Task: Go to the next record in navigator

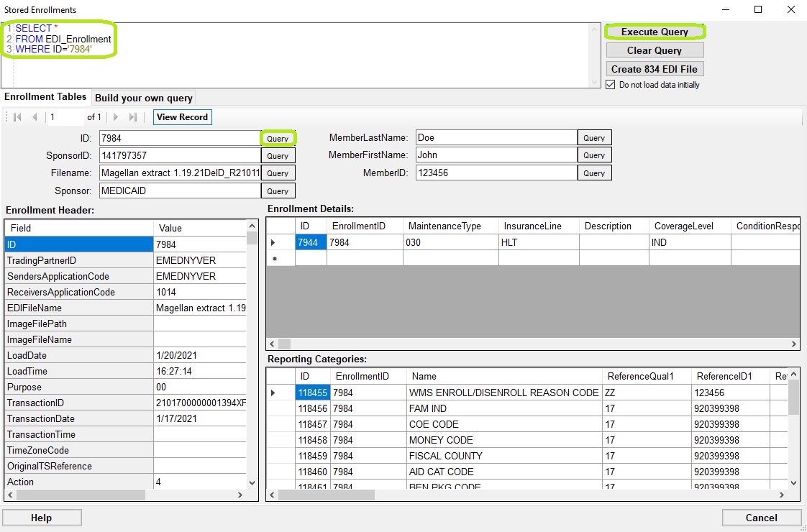Action: click(x=115, y=116)
